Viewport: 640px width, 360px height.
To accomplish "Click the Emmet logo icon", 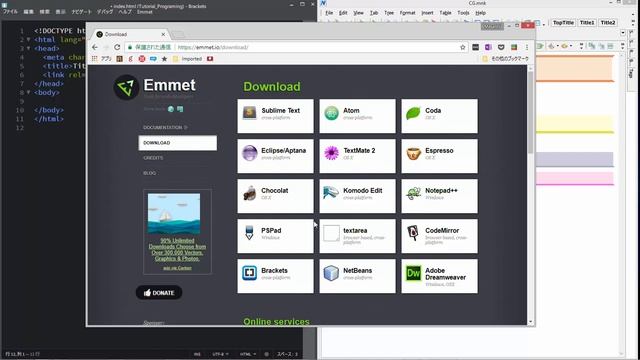I will (126, 87).
